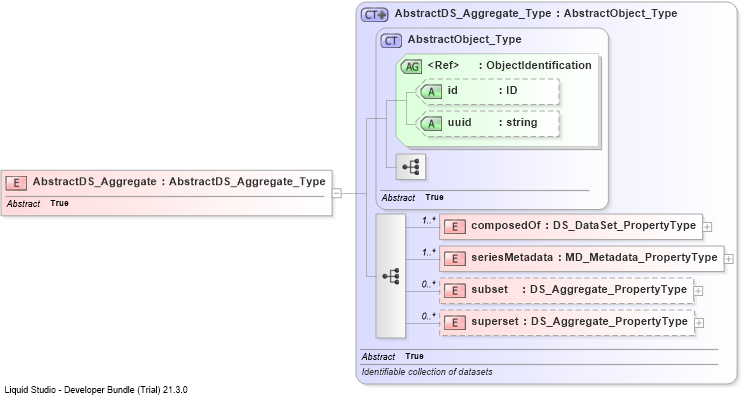Click the A icon of id attribute
The image size is (742, 395).
[431, 91]
